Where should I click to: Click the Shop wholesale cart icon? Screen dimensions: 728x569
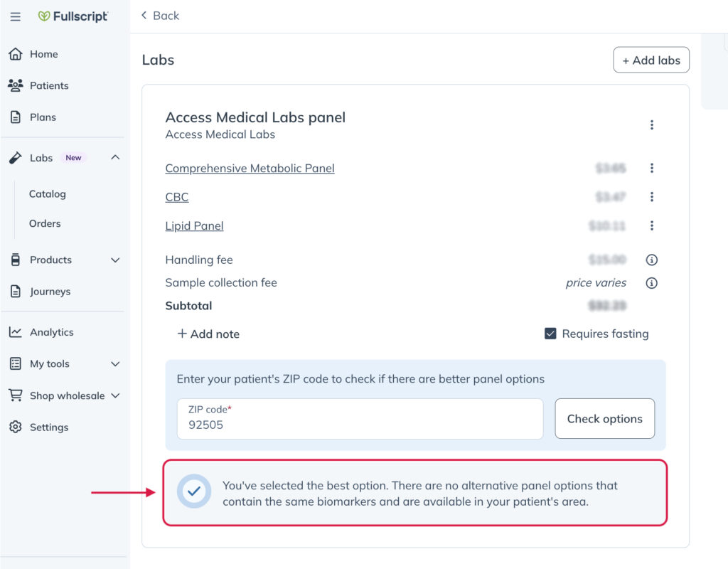[16, 395]
